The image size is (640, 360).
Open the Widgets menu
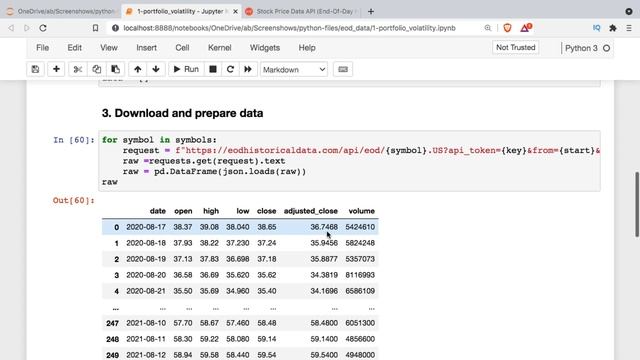(x=265, y=48)
